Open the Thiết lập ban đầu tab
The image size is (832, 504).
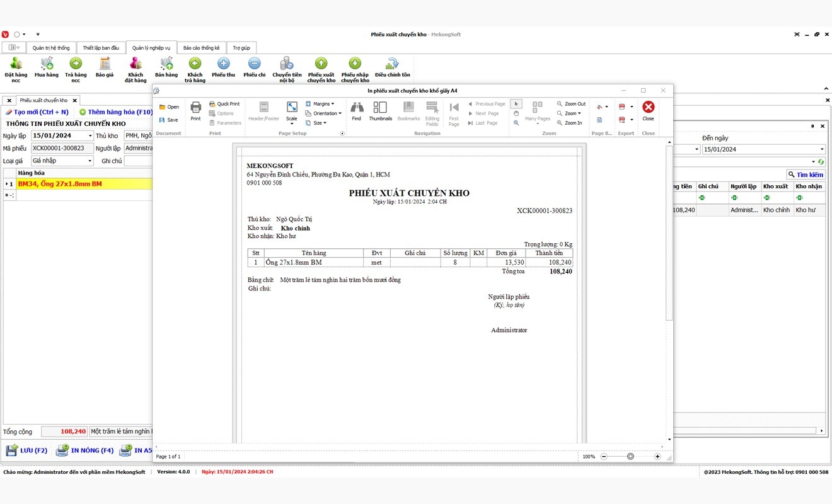point(101,48)
